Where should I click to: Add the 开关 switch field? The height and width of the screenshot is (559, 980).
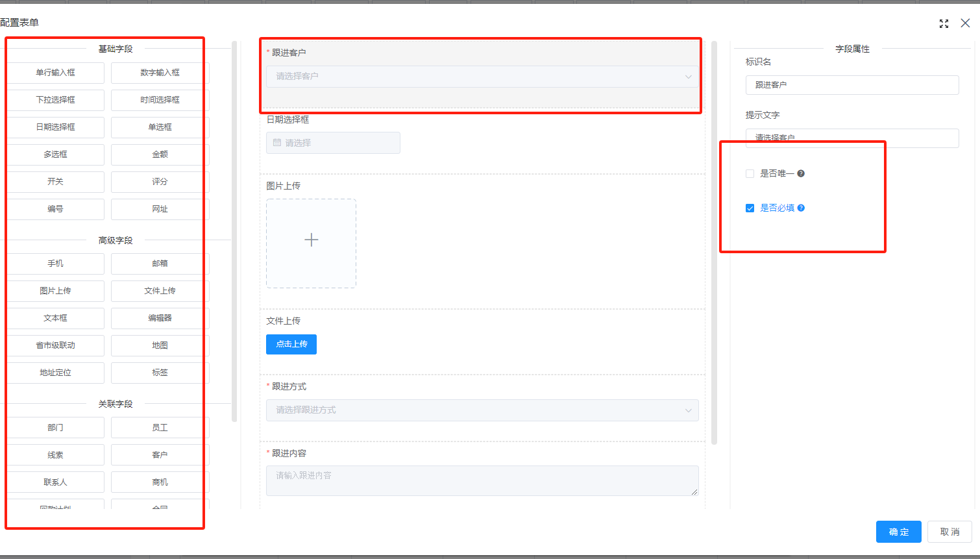point(56,182)
